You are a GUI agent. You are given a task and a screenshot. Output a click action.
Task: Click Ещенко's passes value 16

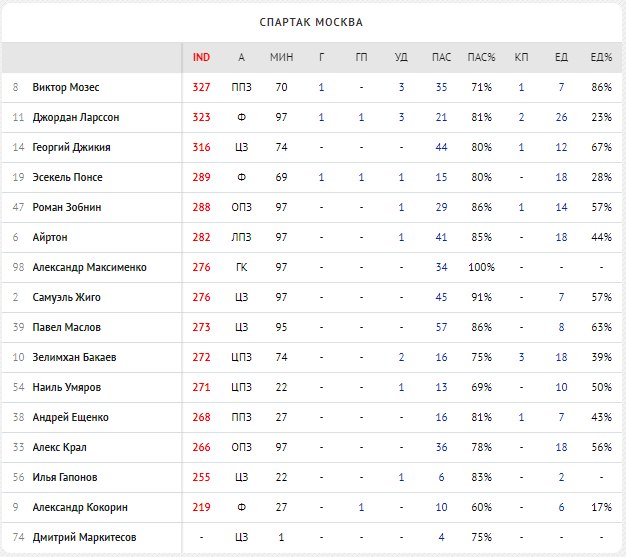(441, 417)
